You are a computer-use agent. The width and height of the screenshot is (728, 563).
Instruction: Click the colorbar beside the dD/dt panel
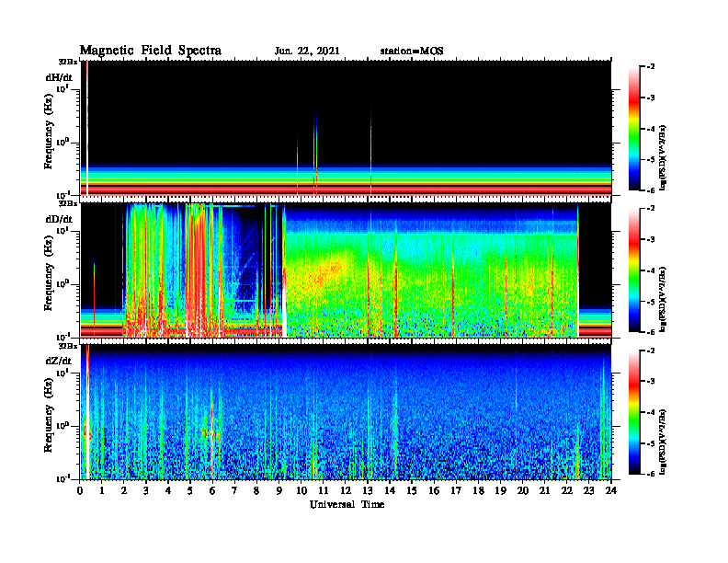coord(634,270)
